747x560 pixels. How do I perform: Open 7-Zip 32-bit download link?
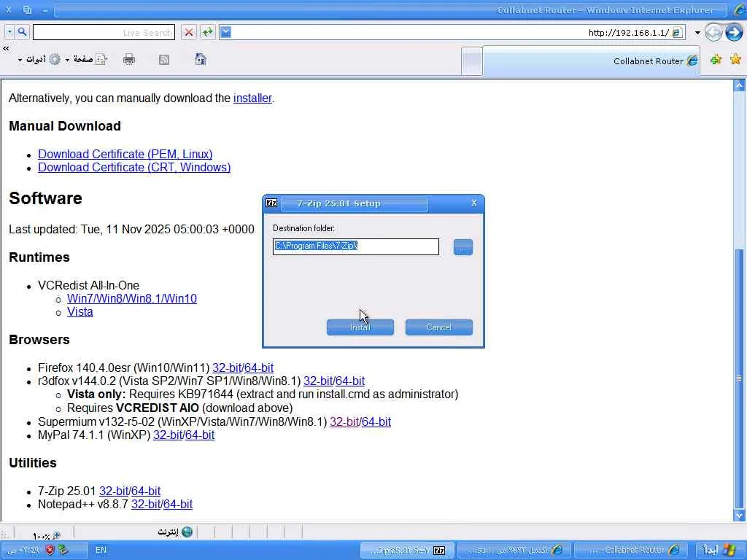pos(114,491)
